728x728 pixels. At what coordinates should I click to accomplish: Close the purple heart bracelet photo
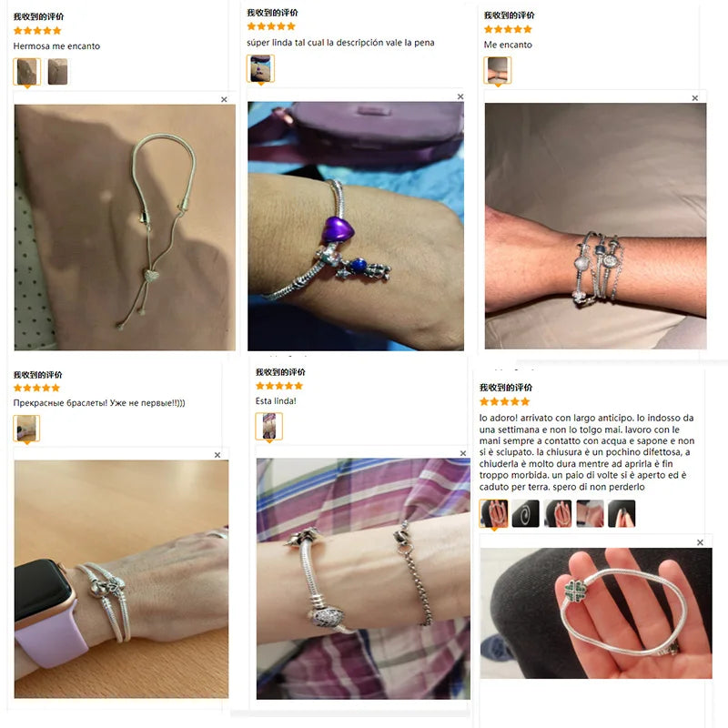[460, 96]
